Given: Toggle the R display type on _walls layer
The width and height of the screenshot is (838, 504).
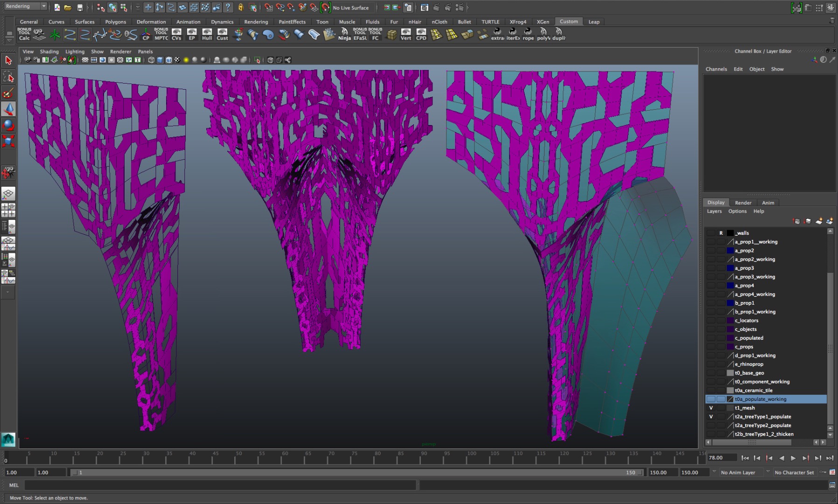Looking at the screenshot, I should [x=721, y=233].
